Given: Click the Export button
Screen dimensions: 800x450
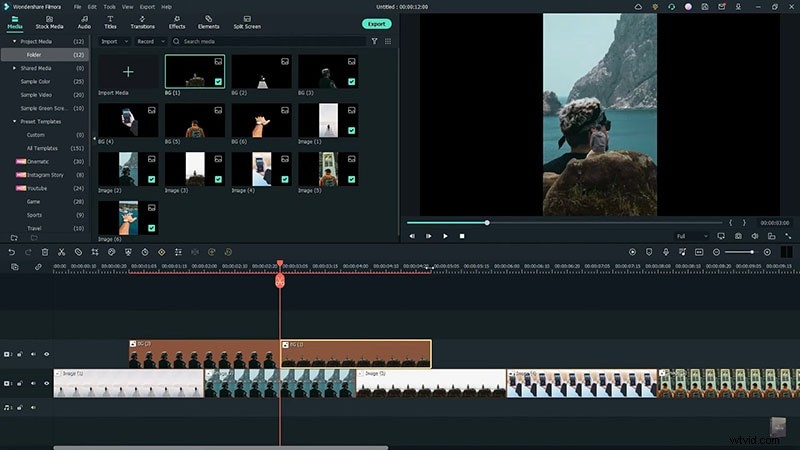Looking at the screenshot, I should point(377,24).
